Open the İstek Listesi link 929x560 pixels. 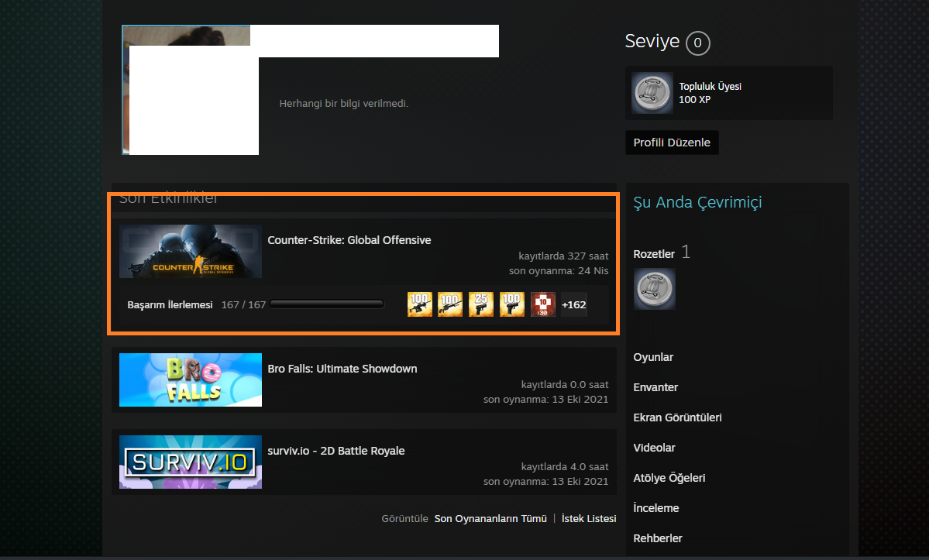588,519
